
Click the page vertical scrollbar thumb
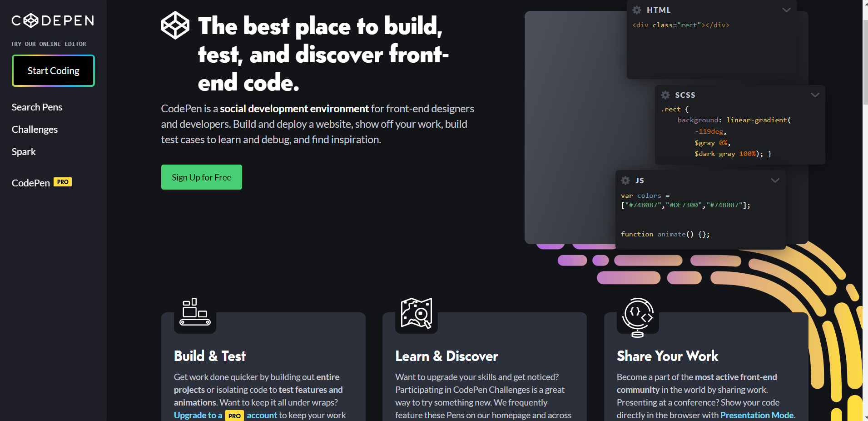click(x=865, y=61)
